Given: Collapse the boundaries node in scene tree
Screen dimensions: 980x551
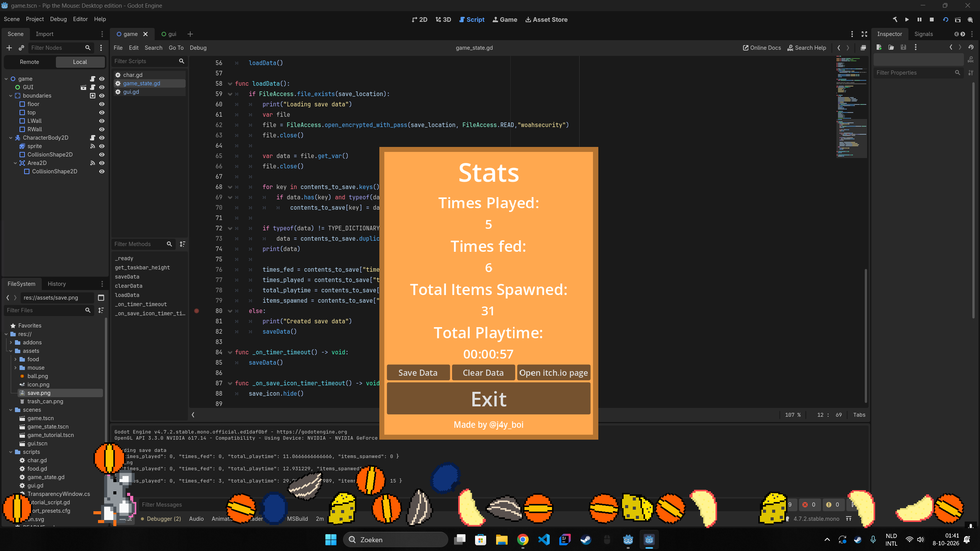Looking at the screenshot, I should tap(11, 96).
